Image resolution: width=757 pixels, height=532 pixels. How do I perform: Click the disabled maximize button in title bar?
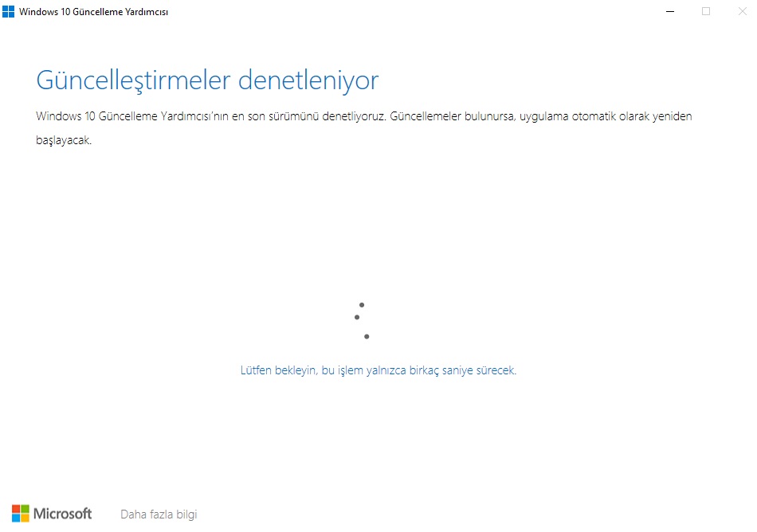706,12
